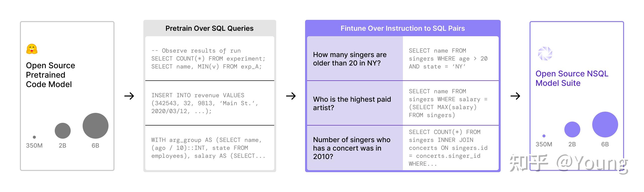Select the small purple 350M dot

544,136
